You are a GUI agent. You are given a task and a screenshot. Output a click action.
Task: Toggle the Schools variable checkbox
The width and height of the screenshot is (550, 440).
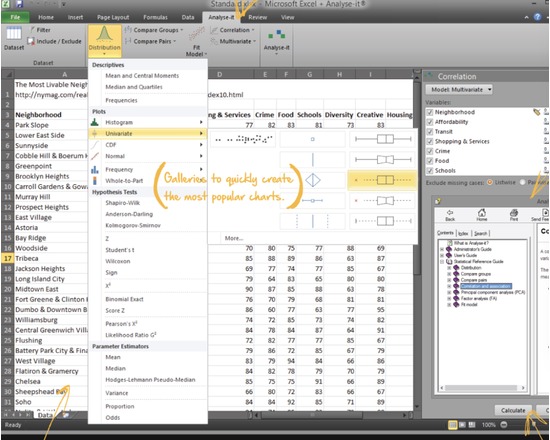pos(430,171)
